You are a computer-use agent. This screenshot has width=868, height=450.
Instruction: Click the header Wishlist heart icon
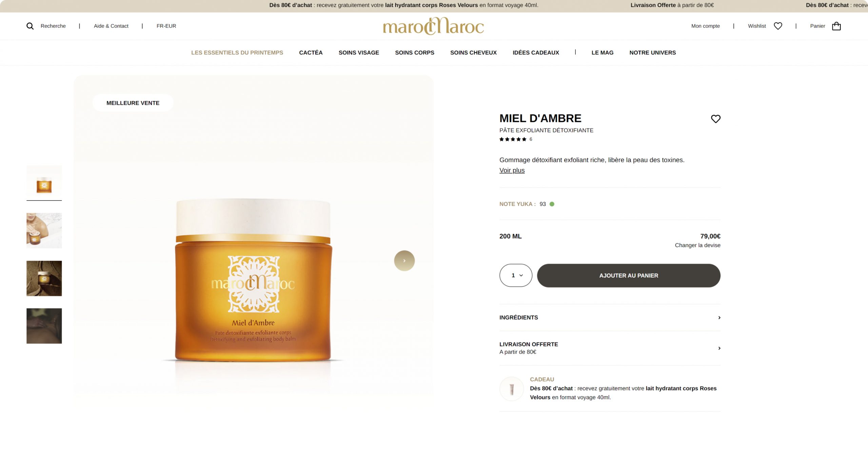tap(778, 26)
